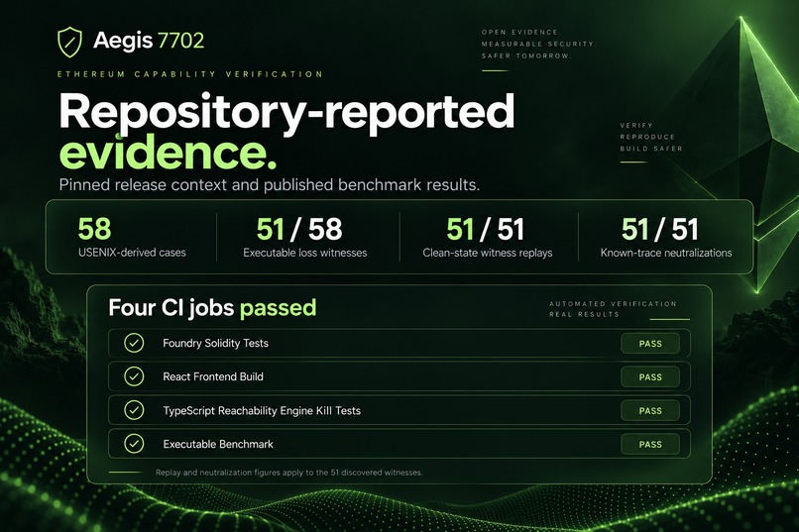
Task: Click 'Known-trace neutralizations' label
Action: coord(666,253)
